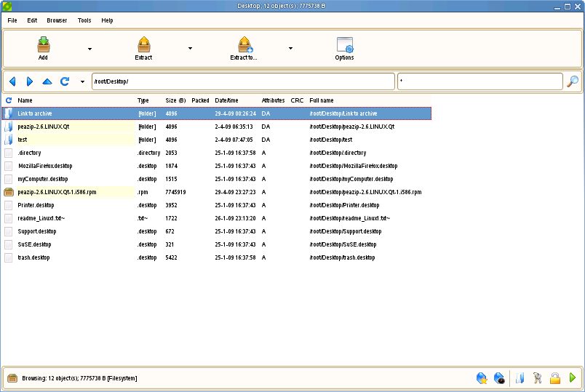The image size is (585, 392).
Task: Refresh the file list in navigation bar
Action: [x=65, y=81]
